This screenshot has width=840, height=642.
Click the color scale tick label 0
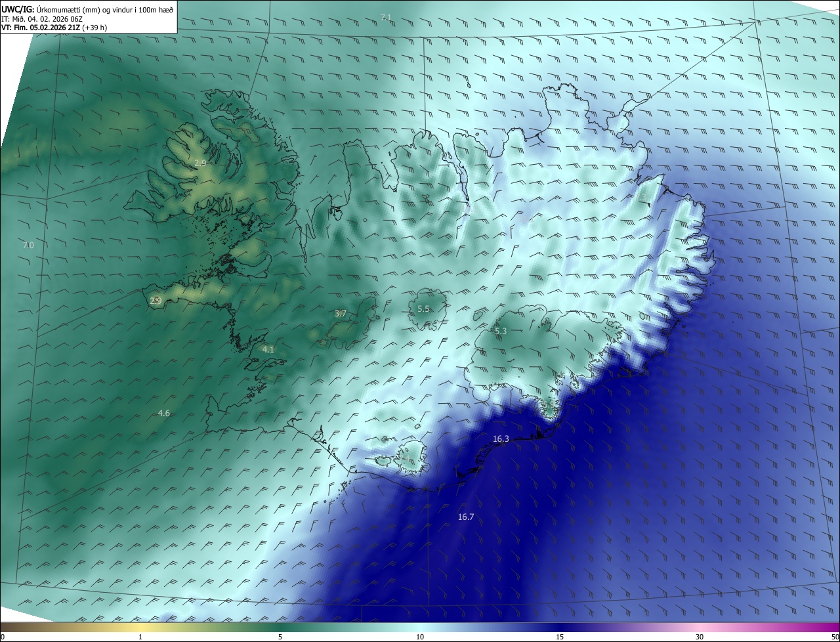pos(3,637)
